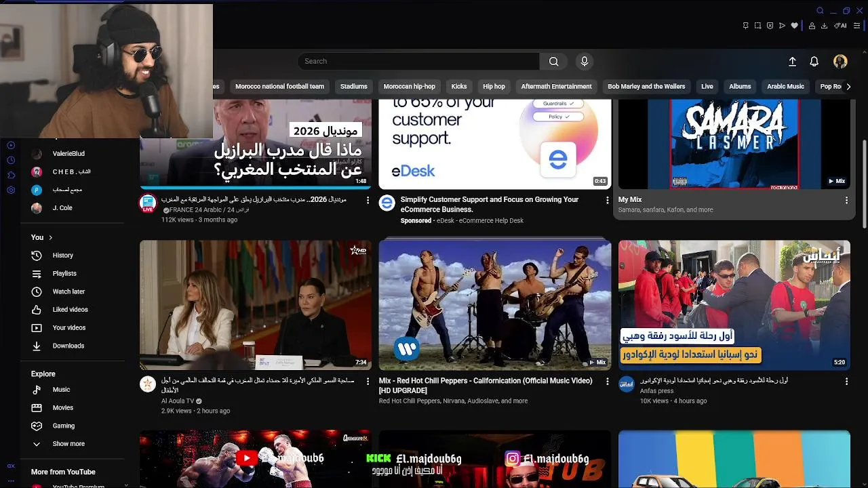Click the GX icon at browser sidebar bottom
This screenshot has width=868, height=488.
[11, 466]
